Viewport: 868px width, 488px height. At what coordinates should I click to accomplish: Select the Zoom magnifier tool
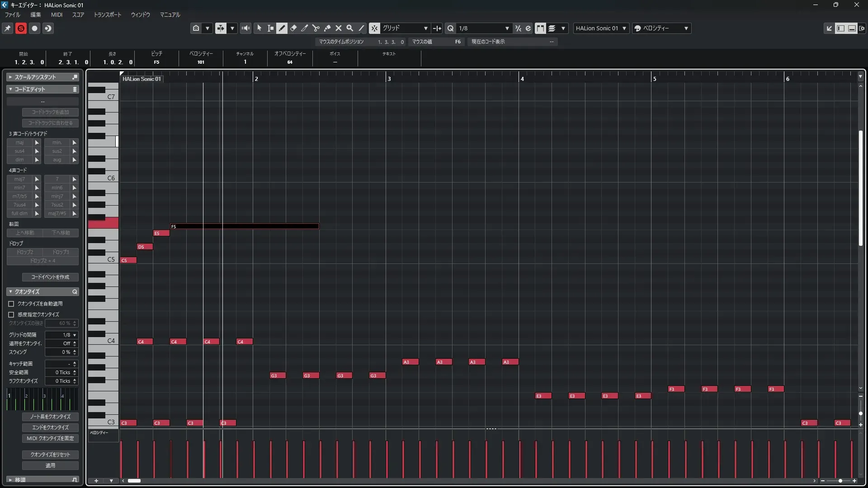[350, 28]
